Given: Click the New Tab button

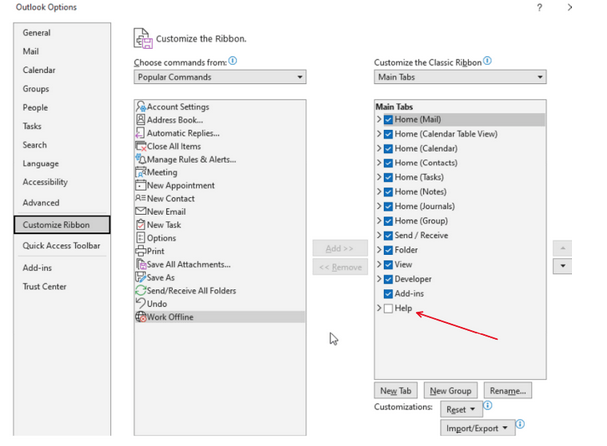Looking at the screenshot, I should (x=396, y=391).
